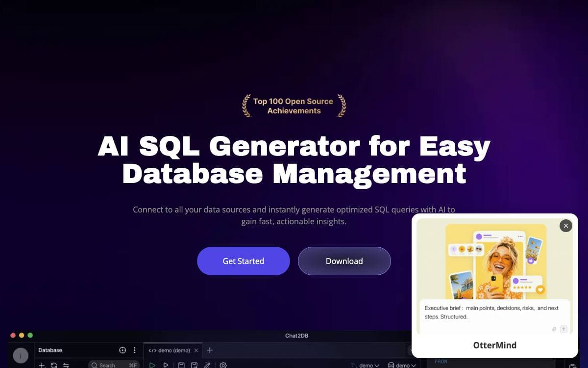Click the paperclip attach icon in OtterMind

(554, 329)
